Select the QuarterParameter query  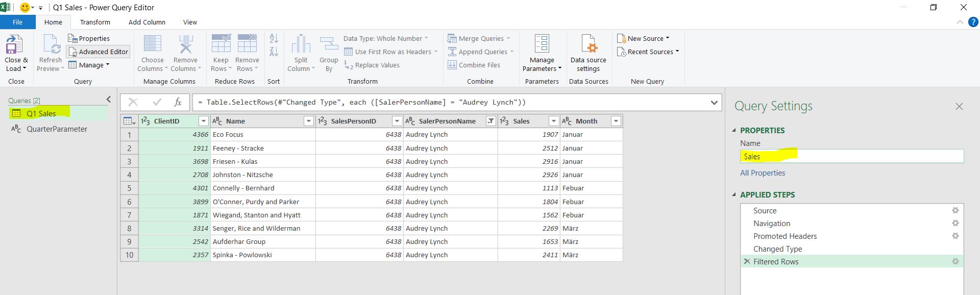[x=57, y=129]
